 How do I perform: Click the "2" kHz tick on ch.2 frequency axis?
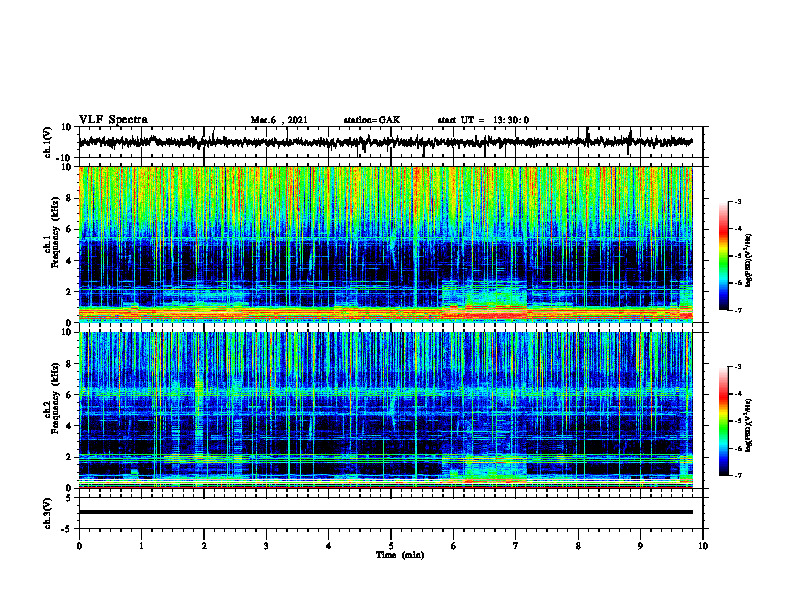(70, 457)
